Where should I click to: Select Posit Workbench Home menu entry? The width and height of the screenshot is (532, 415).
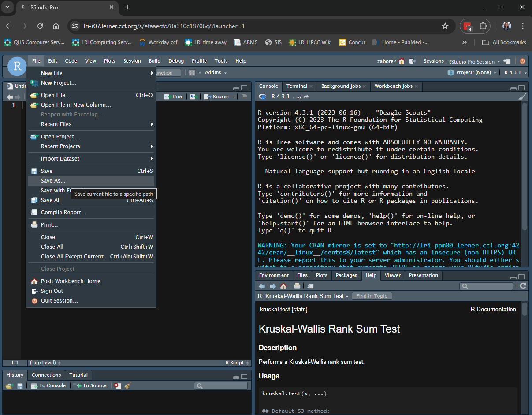point(91,281)
